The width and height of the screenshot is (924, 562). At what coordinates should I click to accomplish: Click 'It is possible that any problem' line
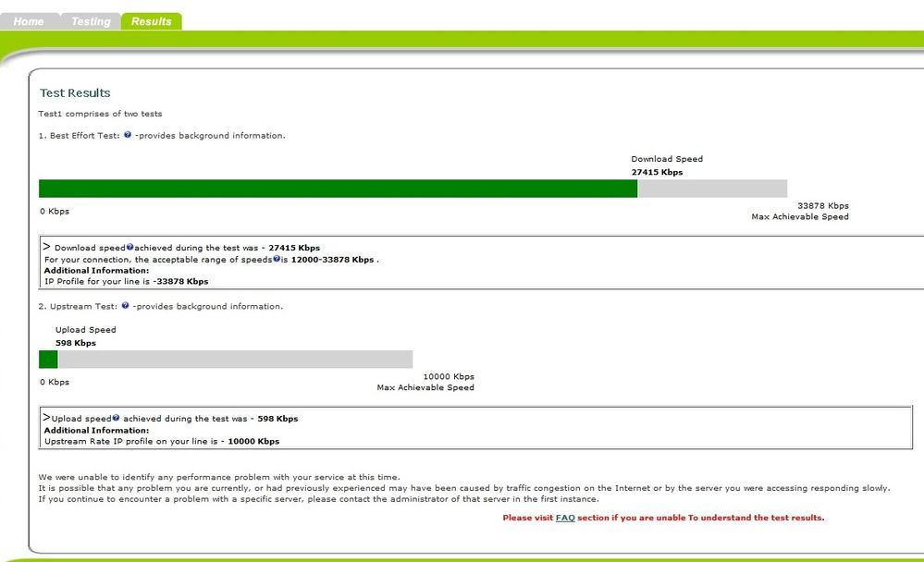[x=464, y=488]
